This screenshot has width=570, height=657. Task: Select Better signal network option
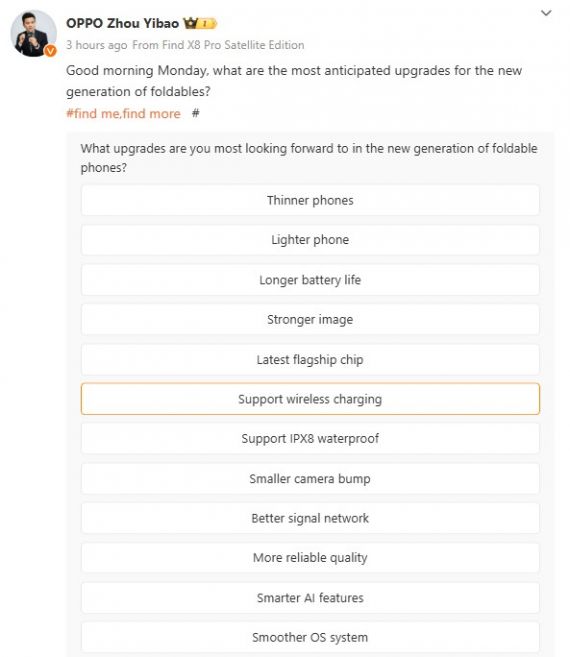(310, 518)
